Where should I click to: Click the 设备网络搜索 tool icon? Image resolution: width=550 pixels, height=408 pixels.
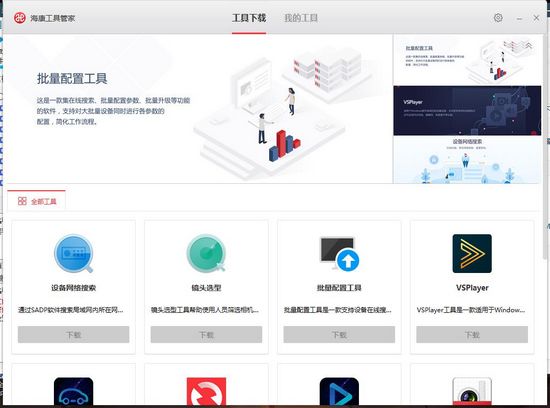(73, 253)
